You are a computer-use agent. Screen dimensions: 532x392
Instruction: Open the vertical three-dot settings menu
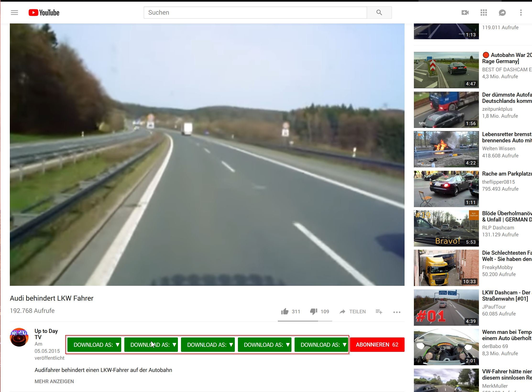coord(521,12)
